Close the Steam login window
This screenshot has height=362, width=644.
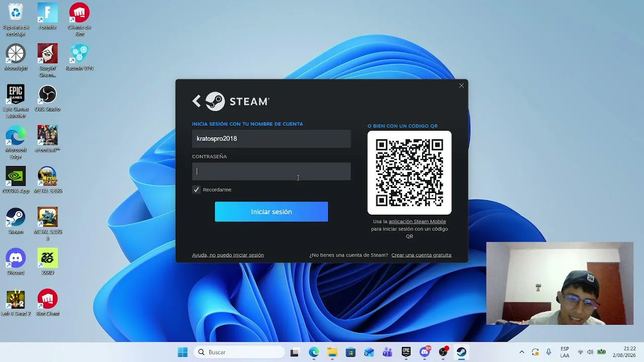tap(461, 85)
